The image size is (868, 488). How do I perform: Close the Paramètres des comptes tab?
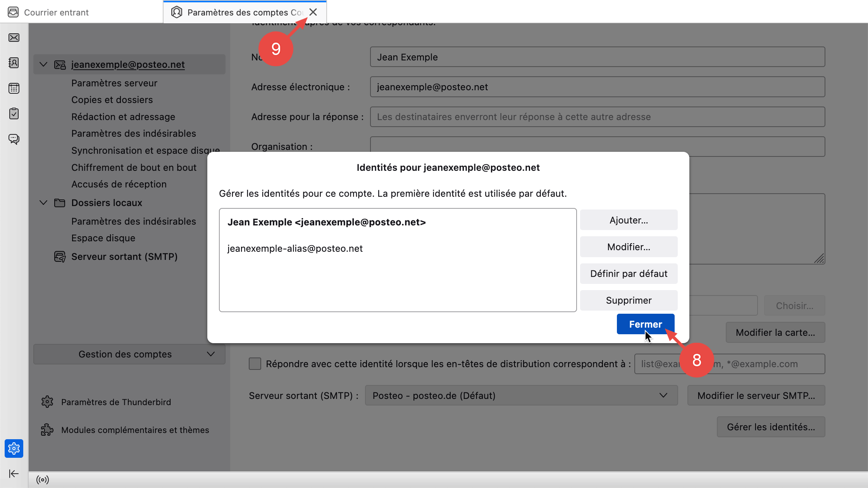(313, 12)
